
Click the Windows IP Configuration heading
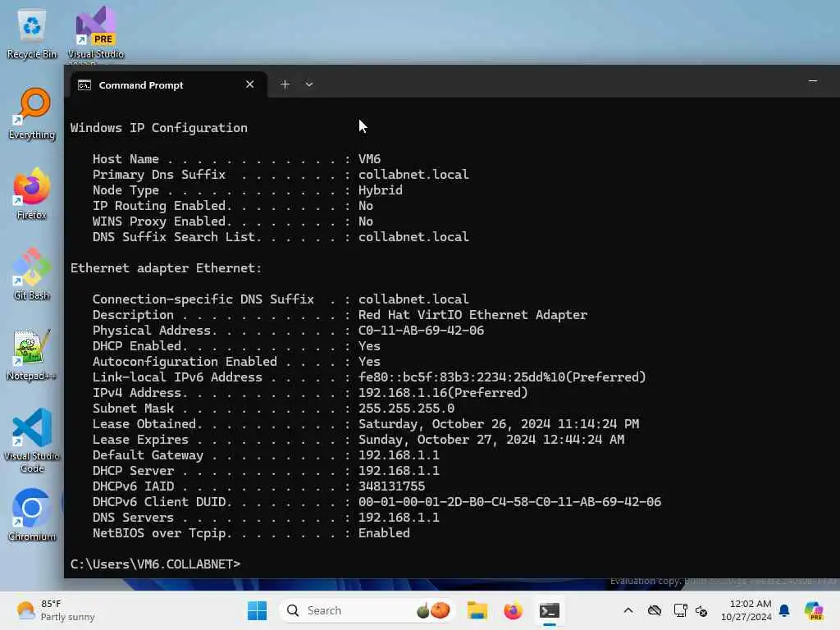click(x=159, y=128)
